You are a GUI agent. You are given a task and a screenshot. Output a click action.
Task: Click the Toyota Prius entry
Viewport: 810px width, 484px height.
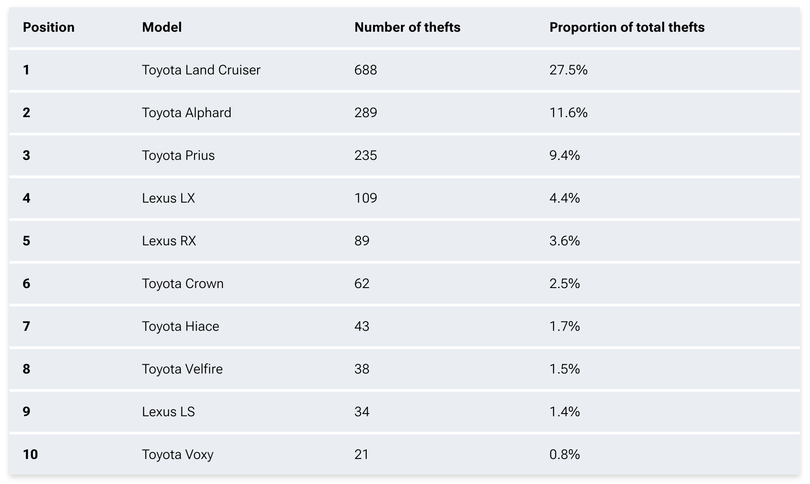[178, 155]
